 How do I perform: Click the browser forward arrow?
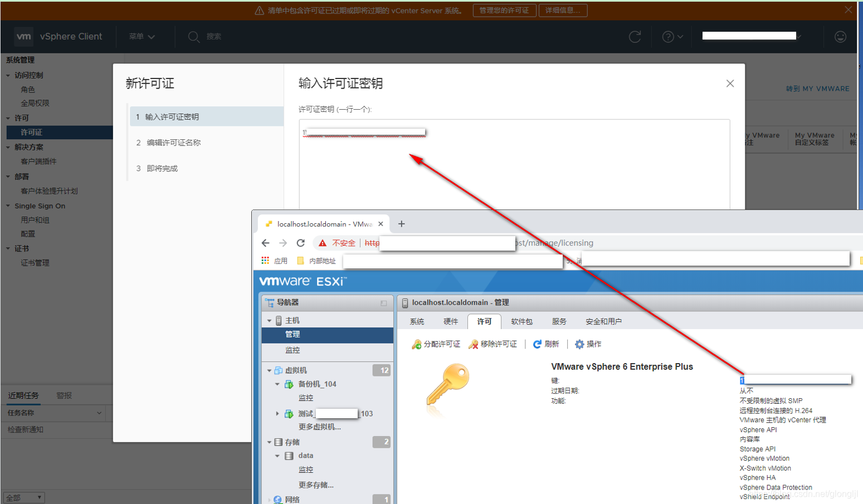point(283,243)
